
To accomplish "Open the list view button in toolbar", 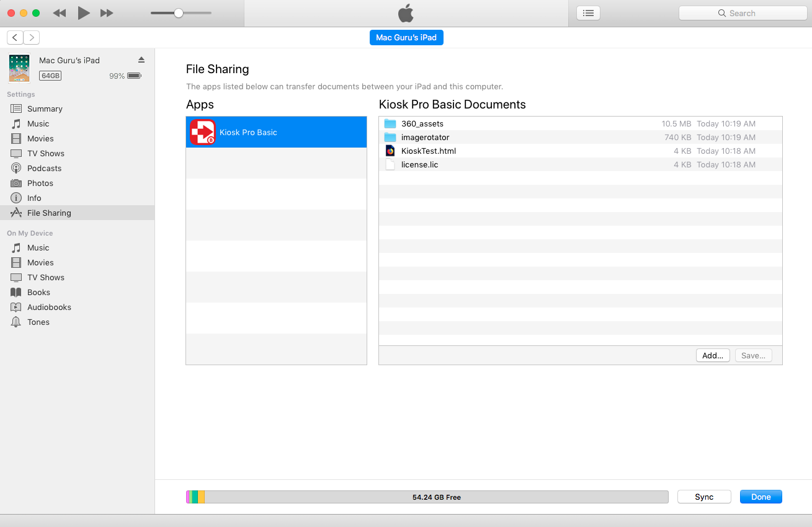I will (588, 13).
